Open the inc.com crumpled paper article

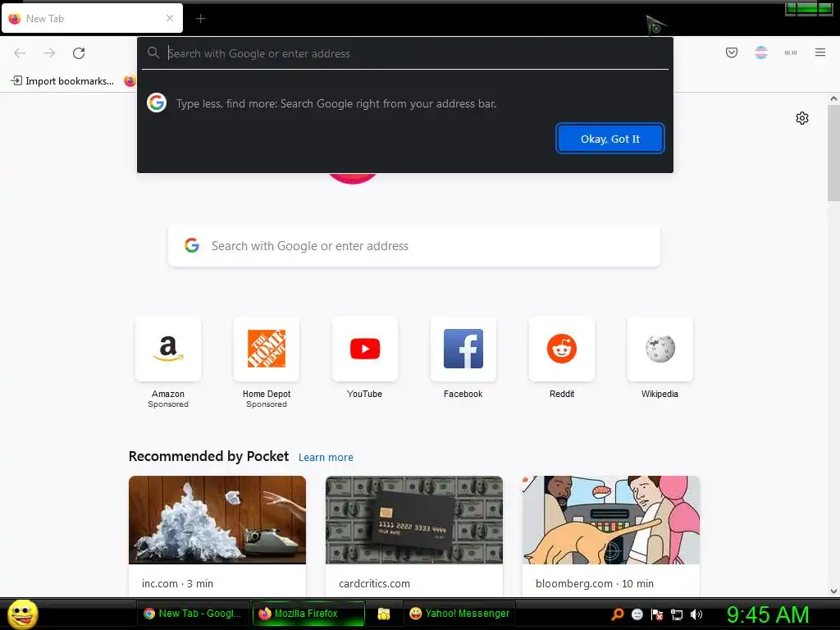point(217,536)
